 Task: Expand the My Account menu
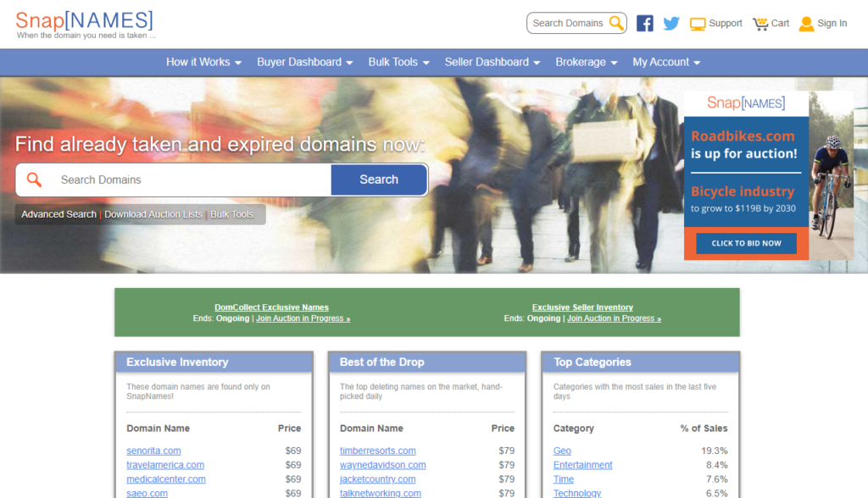(666, 62)
